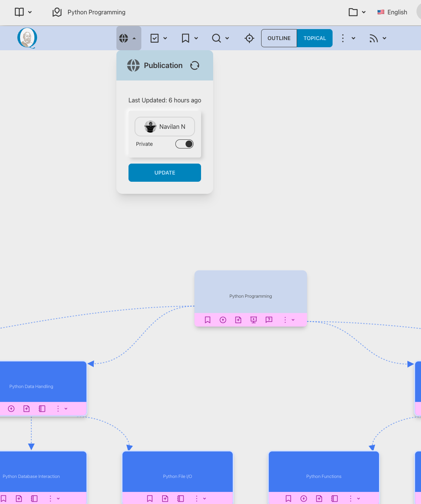
Task: Open the English language selector
Action: (x=392, y=12)
